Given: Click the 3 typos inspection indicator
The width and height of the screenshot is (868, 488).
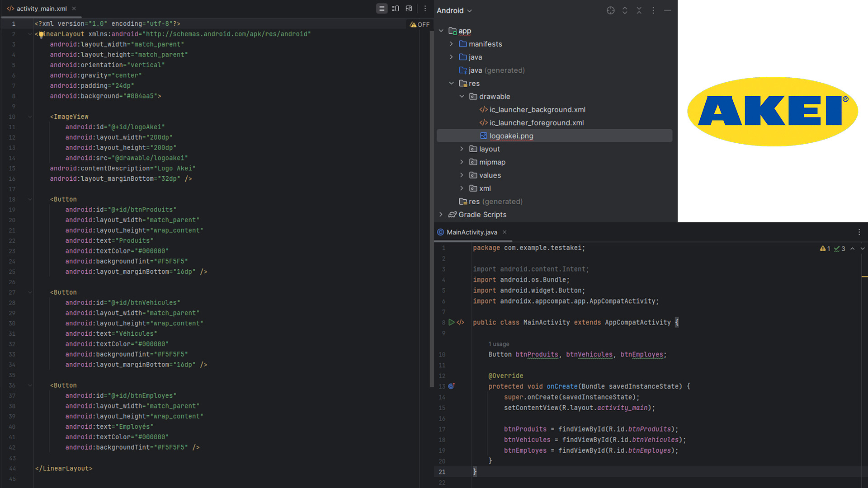Looking at the screenshot, I should point(840,249).
